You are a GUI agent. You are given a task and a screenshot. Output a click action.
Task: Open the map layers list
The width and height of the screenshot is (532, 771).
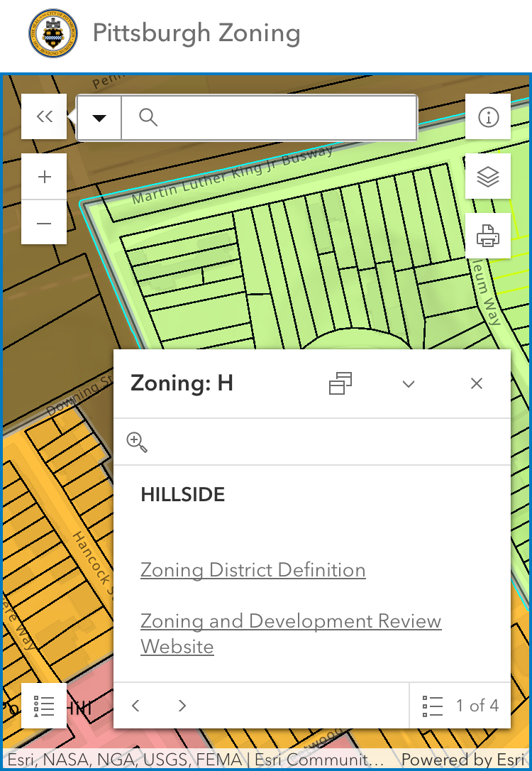(488, 176)
